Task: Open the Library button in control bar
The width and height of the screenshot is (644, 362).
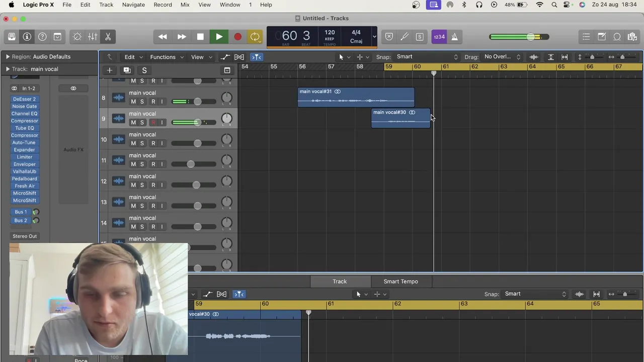Action: tap(12, 37)
